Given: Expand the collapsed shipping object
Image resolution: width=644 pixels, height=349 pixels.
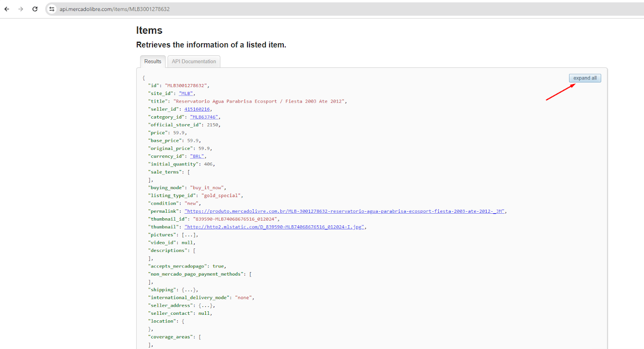Looking at the screenshot, I should tap(189, 290).
